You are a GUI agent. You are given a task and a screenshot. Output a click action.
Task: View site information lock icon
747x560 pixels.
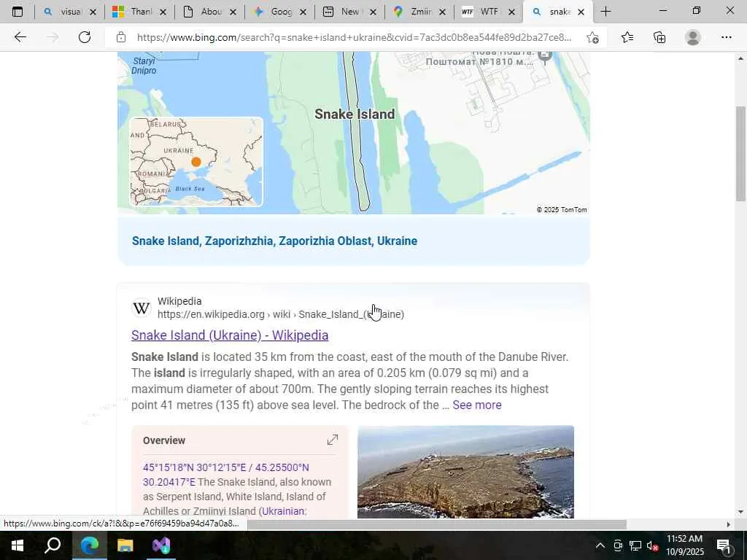[121, 37]
